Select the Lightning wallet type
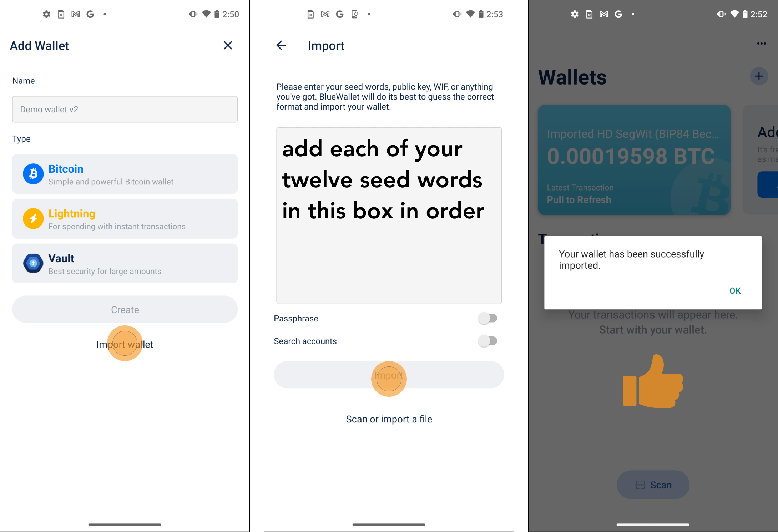This screenshot has height=532, width=778. point(124,219)
